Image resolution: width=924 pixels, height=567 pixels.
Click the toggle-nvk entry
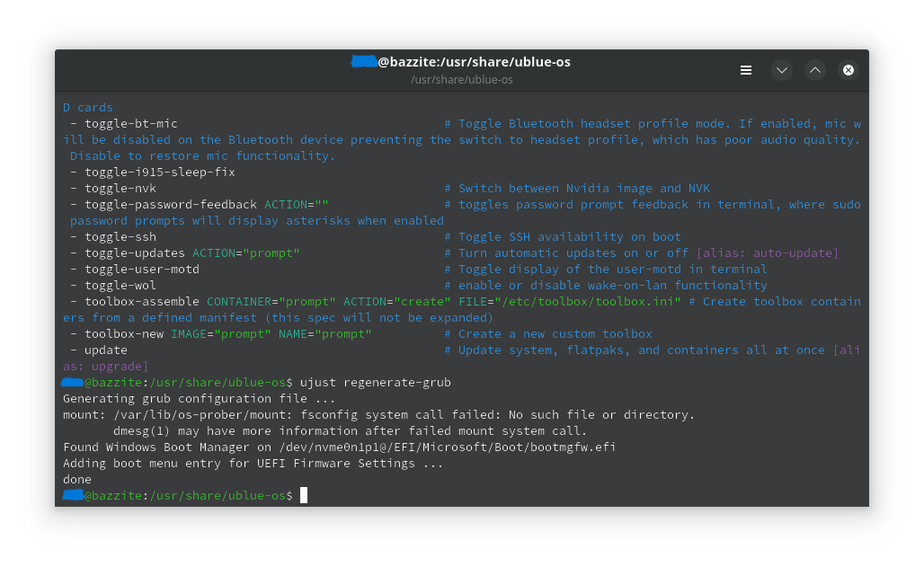(x=120, y=189)
